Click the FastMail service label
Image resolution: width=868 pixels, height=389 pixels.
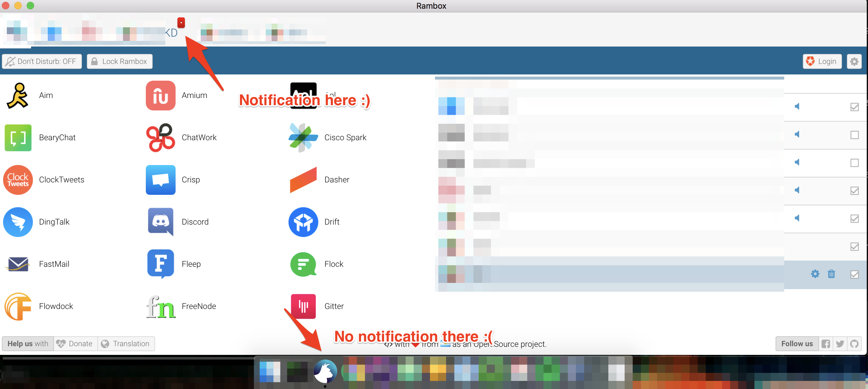click(x=54, y=264)
